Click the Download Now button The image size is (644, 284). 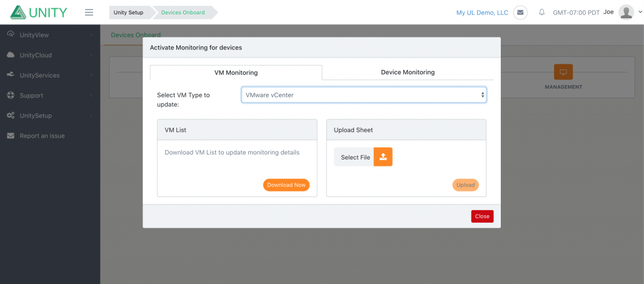pyautogui.click(x=286, y=185)
